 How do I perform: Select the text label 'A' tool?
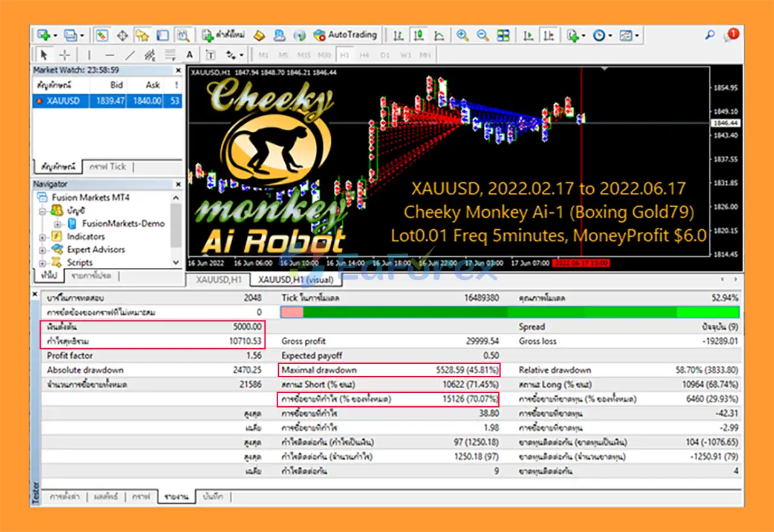tap(189, 55)
